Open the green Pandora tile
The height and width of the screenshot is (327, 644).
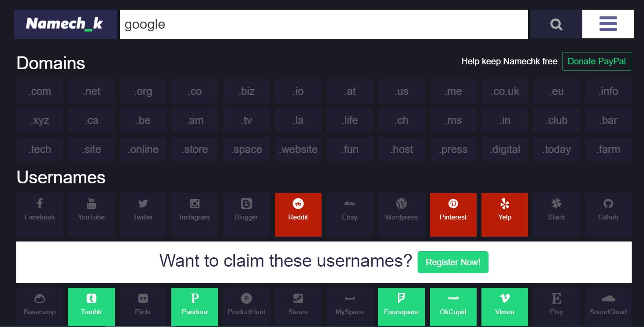(195, 307)
